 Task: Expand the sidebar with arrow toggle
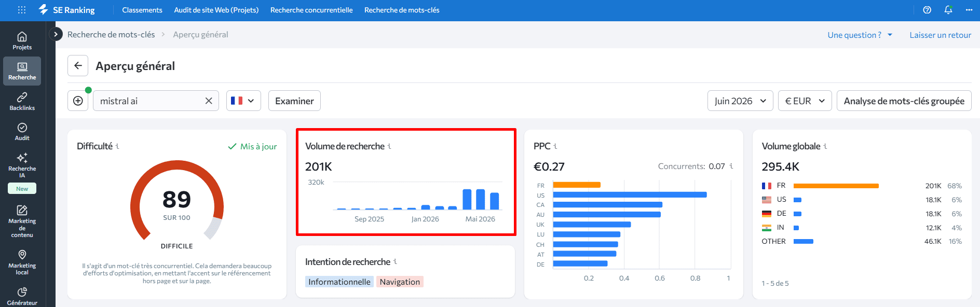[56, 34]
